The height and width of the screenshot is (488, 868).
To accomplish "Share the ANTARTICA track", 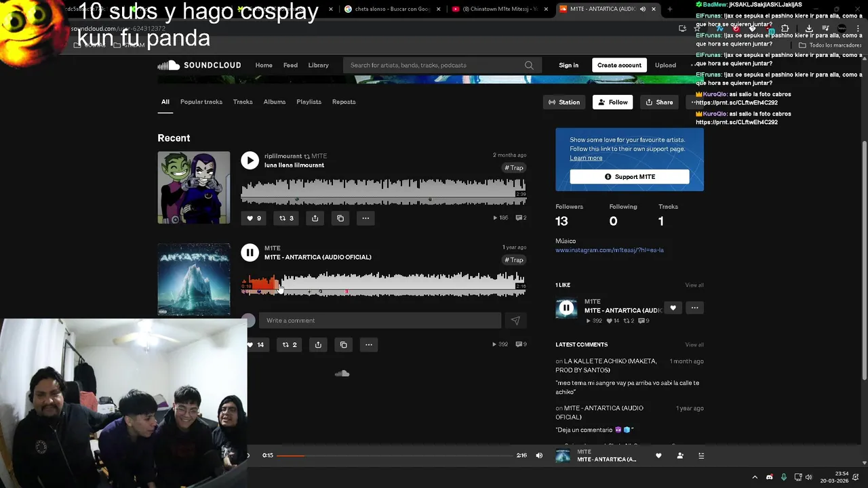I will [318, 345].
